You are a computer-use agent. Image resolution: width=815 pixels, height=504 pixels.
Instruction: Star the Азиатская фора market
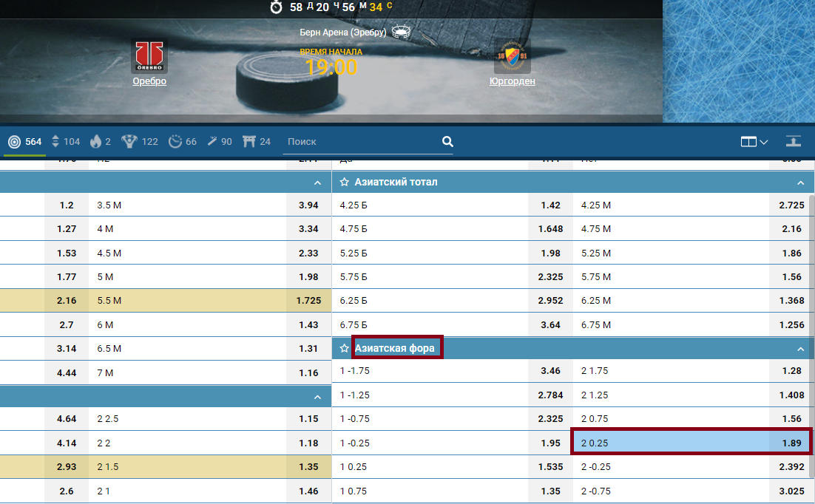coord(344,348)
